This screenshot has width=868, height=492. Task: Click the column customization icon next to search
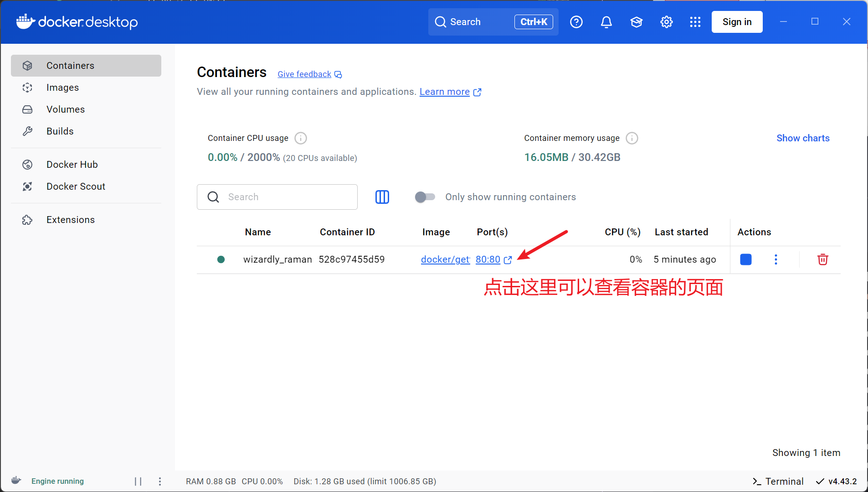(x=382, y=197)
